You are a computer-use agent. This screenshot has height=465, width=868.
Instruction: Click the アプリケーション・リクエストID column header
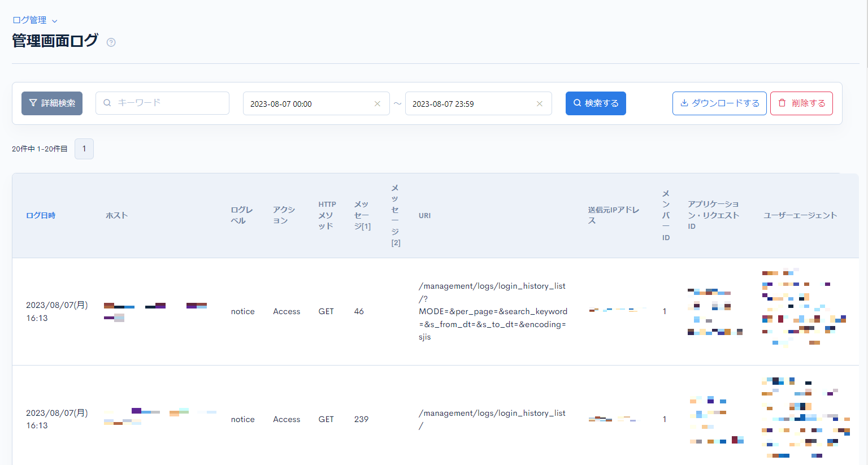(714, 215)
